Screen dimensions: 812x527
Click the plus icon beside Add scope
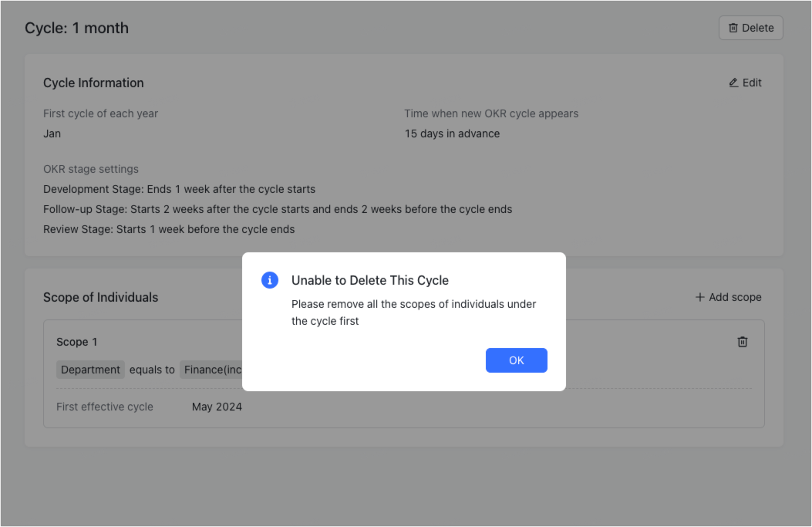pos(699,296)
